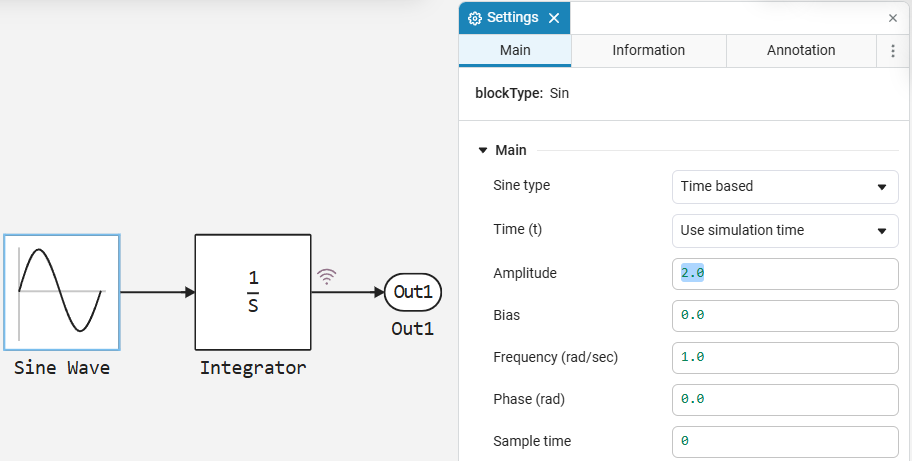This screenshot has height=461, width=912.
Task: Click the wireless signal logging icon
Action: [327, 277]
